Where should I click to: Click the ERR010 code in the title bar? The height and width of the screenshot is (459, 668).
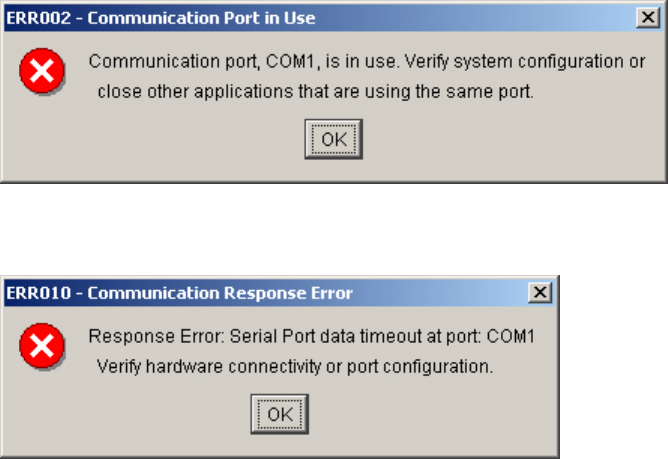pyautogui.click(x=33, y=292)
